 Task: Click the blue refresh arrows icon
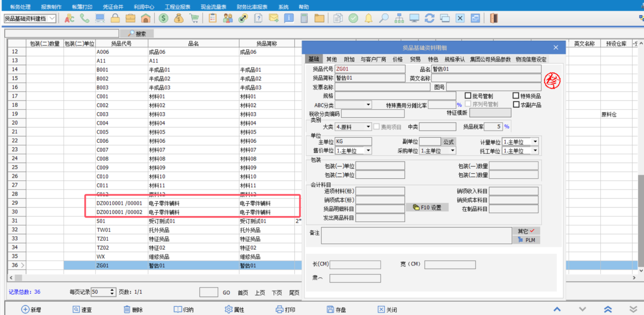pos(429,18)
